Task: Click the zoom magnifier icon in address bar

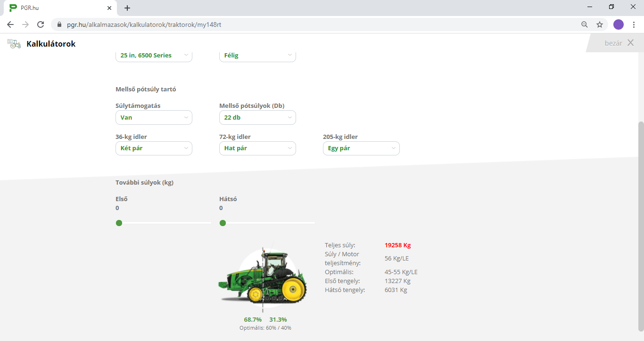Action: (585, 24)
